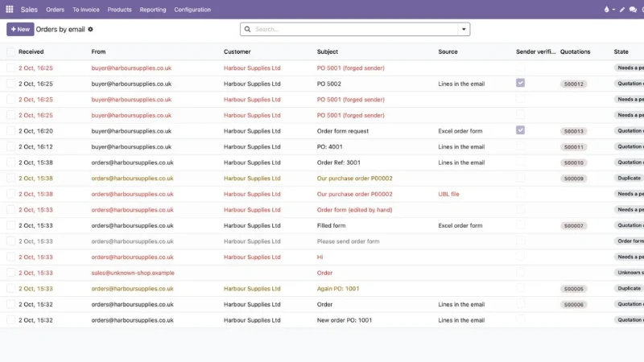Open quotation tag S00006
This screenshot has height=362, width=644.
[x=573, y=305]
